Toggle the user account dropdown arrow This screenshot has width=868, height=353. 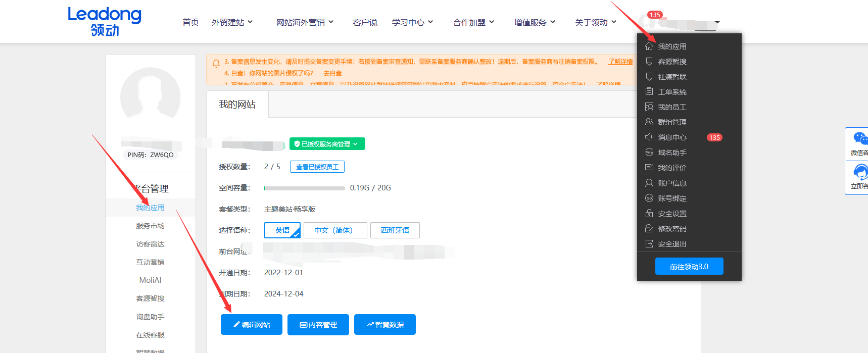717,23
